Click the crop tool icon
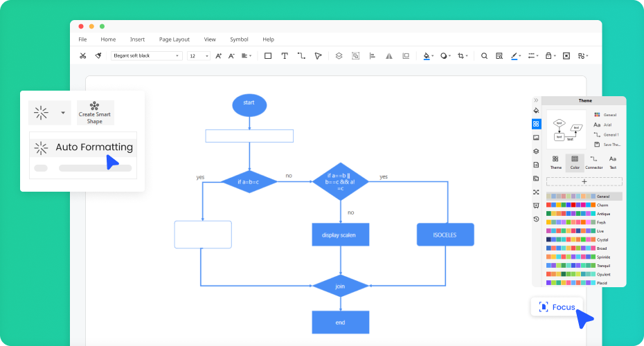644x346 pixels. (x=461, y=56)
